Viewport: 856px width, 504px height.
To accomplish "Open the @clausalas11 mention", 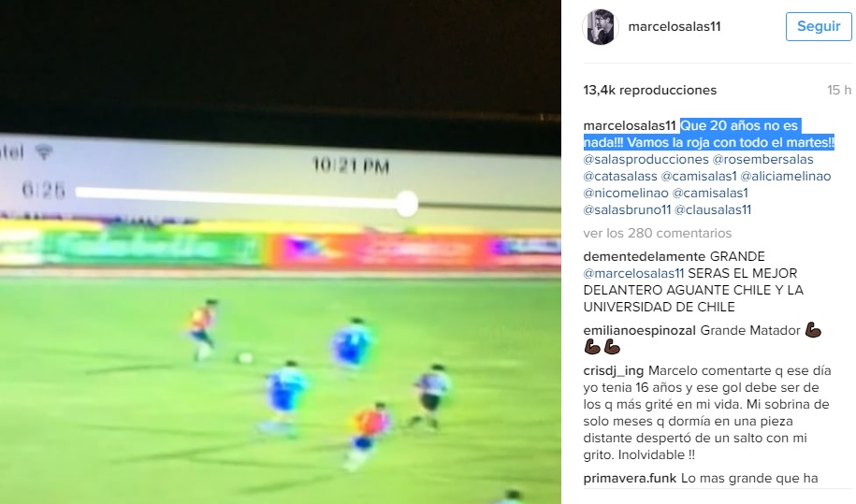I will pyautogui.click(x=713, y=210).
